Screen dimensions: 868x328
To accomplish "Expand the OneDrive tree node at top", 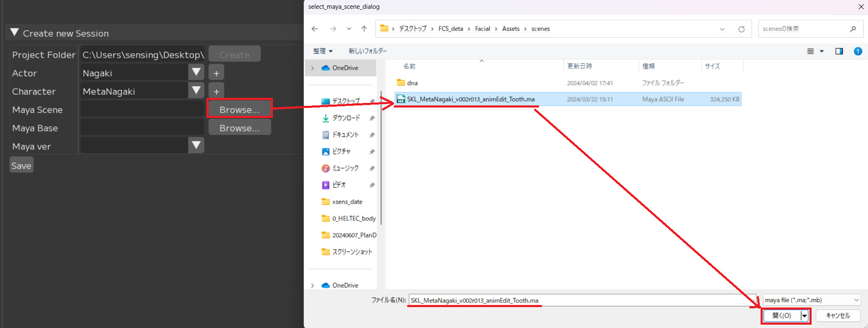I will coord(313,68).
